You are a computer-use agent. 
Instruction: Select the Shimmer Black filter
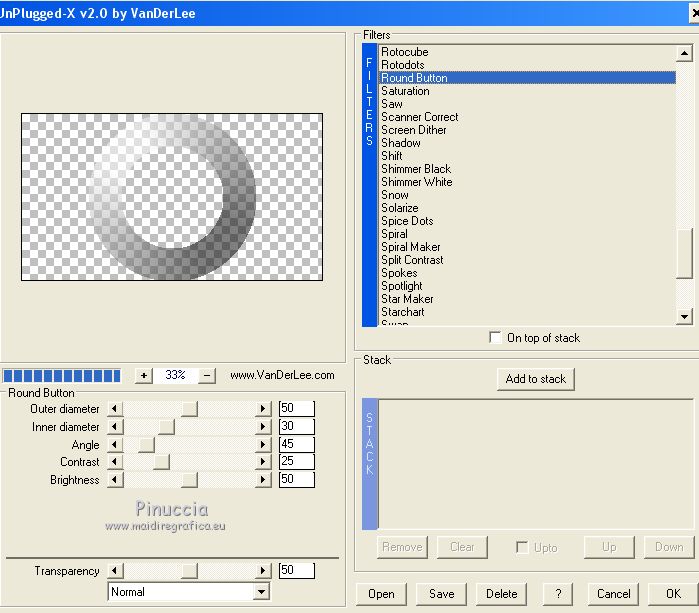tap(415, 169)
